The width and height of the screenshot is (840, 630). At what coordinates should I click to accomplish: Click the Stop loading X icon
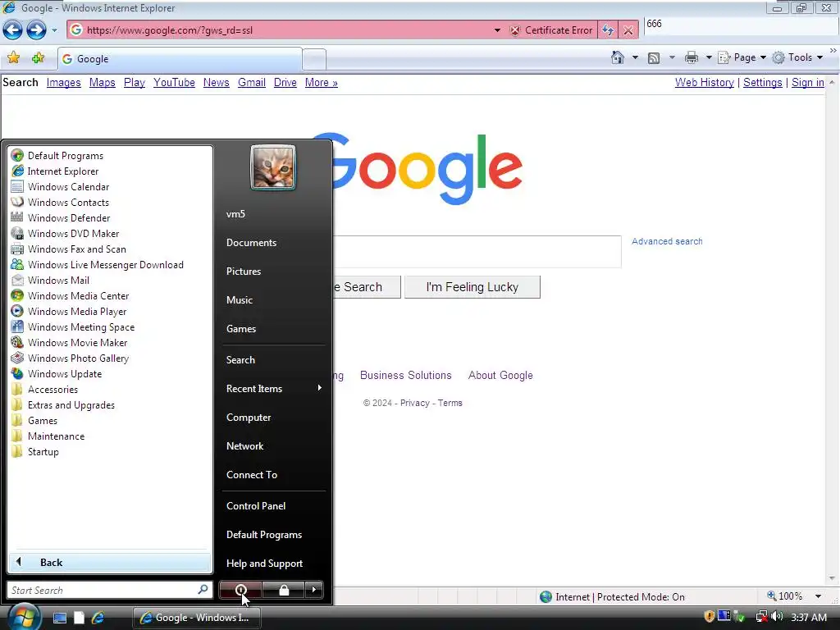[628, 30]
